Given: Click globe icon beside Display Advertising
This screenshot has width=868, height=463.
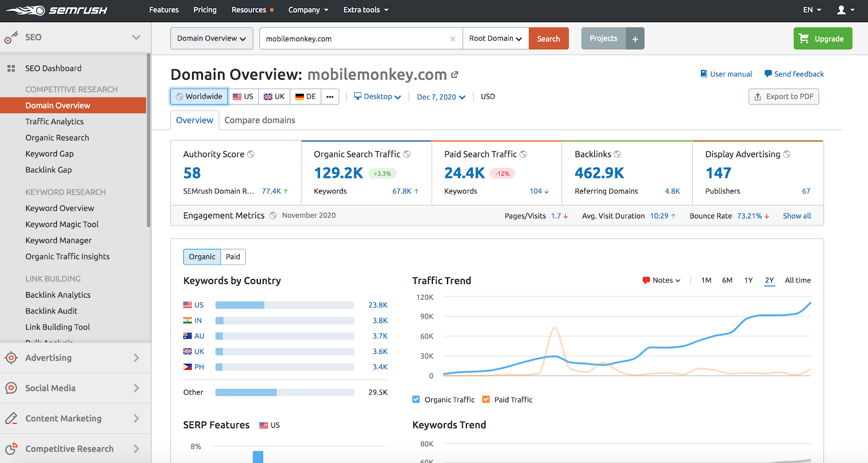Looking at the screenshot, I should point(787,155).
